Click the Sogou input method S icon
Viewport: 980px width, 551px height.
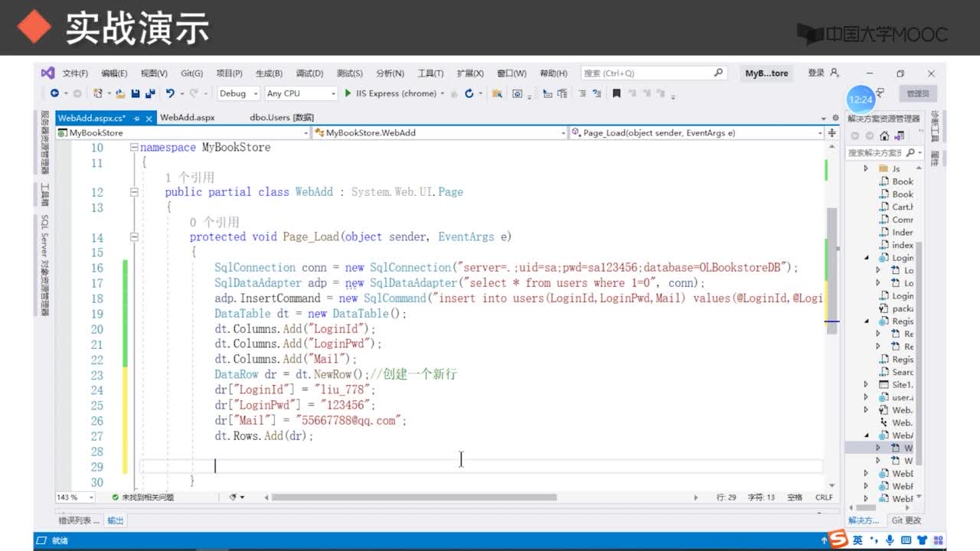click(x=839, y=540)
